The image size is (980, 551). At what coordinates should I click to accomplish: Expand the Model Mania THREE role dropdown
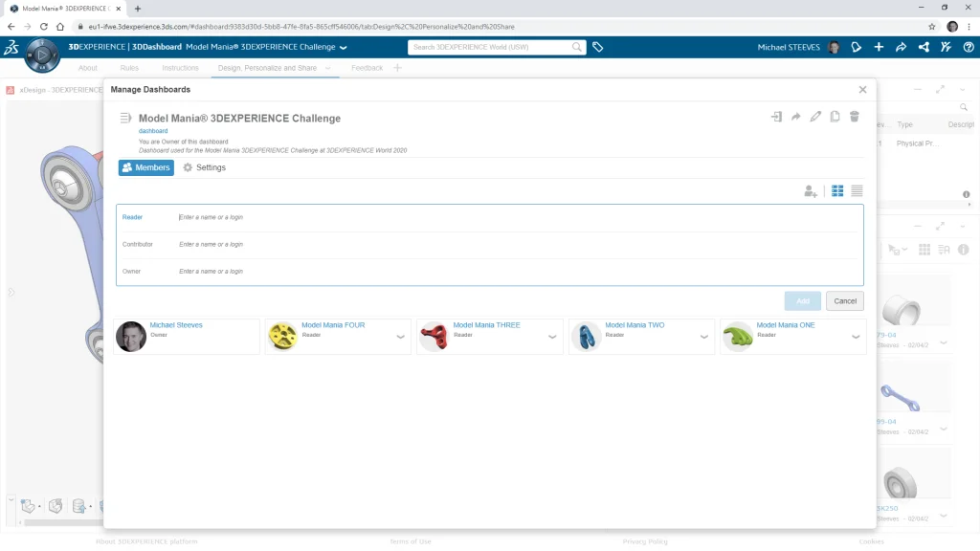click(552, 337)
